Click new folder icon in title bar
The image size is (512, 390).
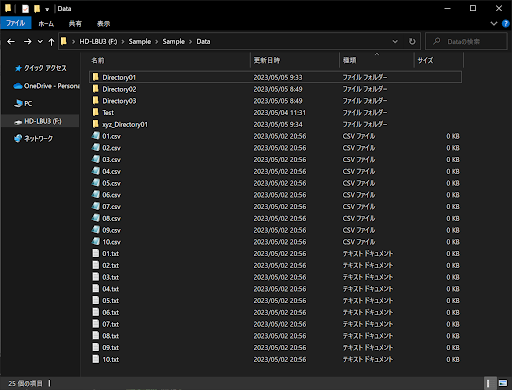(x=37, y=9)
